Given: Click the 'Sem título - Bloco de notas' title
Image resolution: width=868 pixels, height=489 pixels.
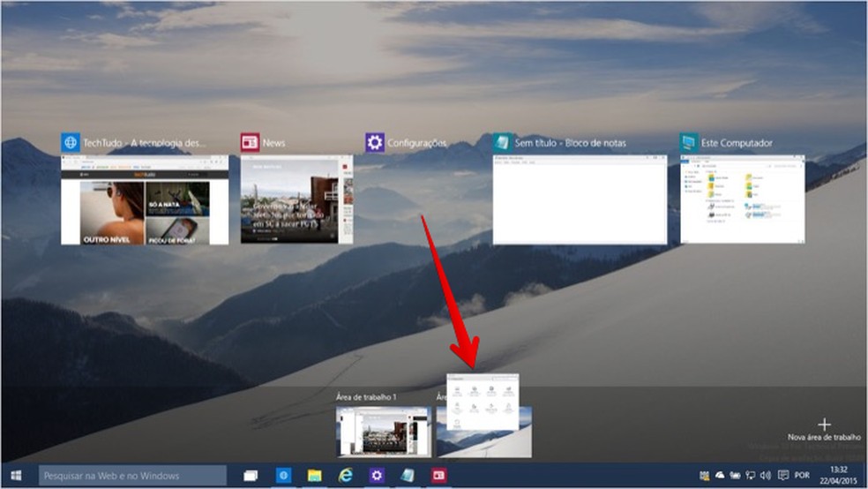Looking at the screenshot, I should tap(570, 143).
